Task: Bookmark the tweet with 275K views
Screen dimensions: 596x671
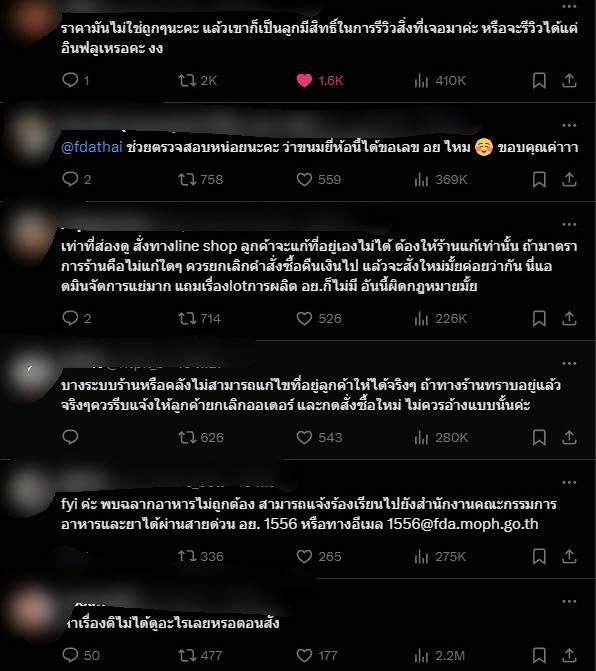Action: click(539, 556)
